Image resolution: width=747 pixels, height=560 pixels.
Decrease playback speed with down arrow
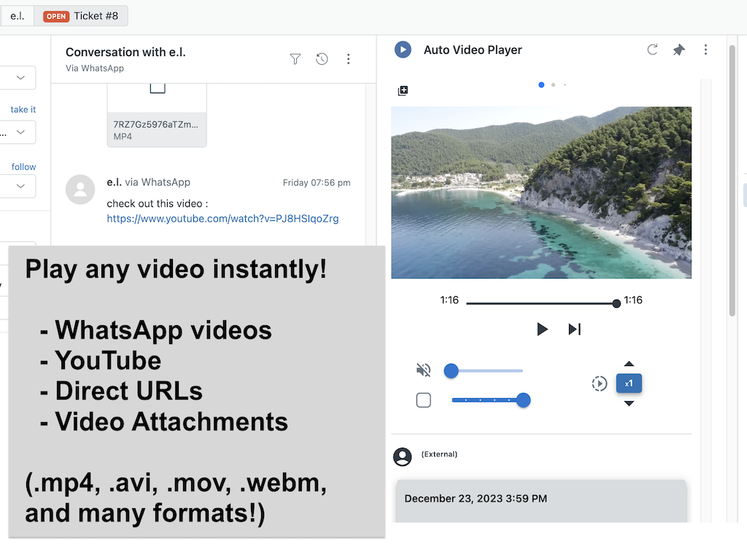(629, 403)
